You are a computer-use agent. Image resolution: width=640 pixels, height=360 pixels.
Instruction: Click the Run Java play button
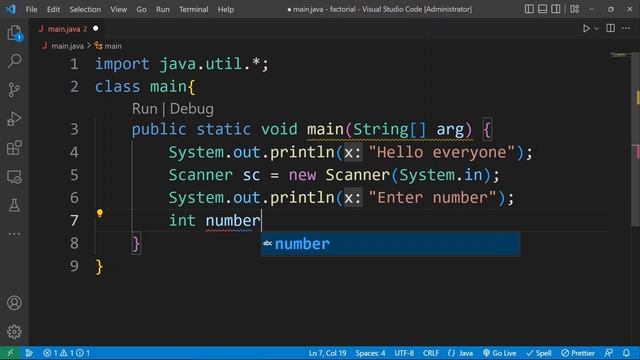[x=586, y=29]
